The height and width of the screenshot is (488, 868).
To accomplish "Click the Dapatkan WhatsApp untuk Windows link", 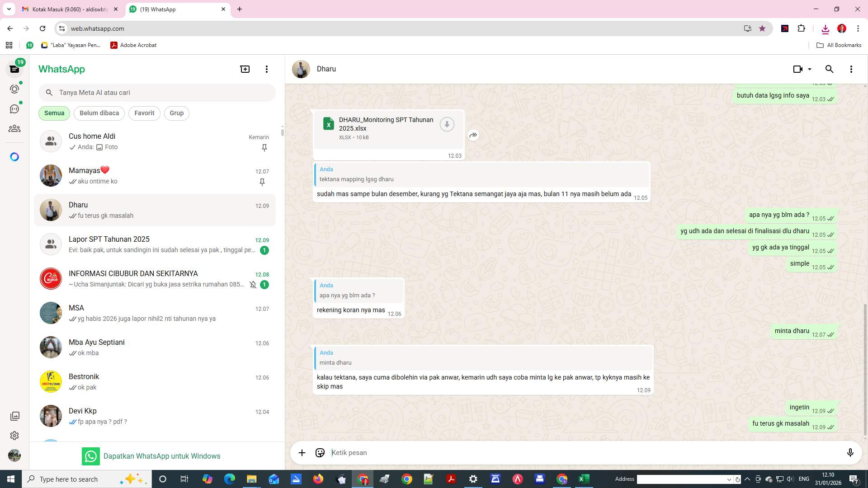I will 162,456.
